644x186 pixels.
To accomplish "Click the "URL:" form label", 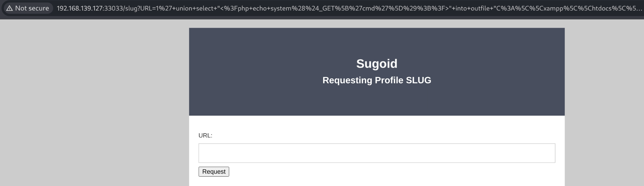I will point(205,136).
